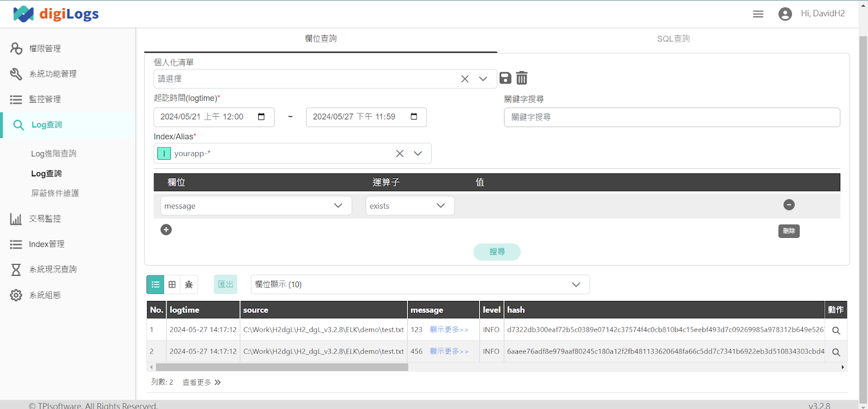
Task: Click the 匯出 export button
Action: tap(226, 285)
